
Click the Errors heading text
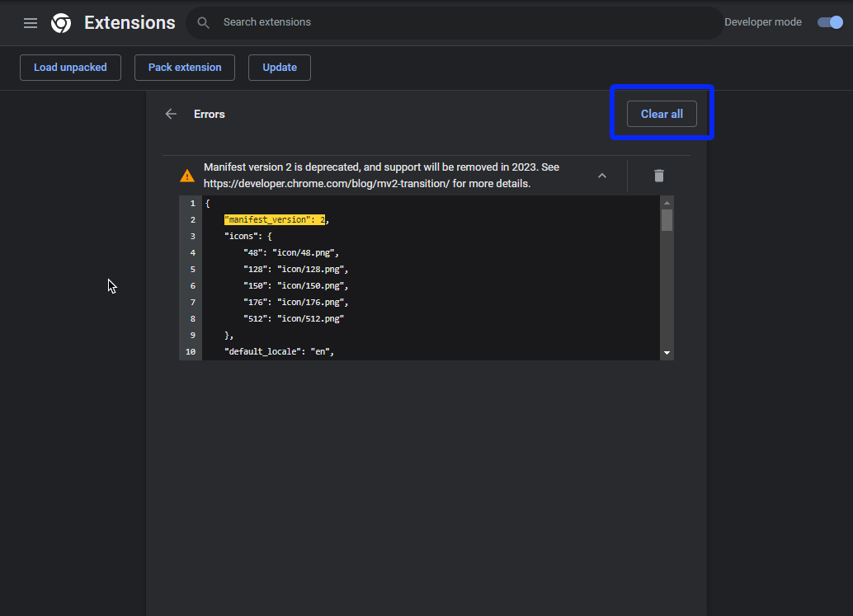click(210, 114)
